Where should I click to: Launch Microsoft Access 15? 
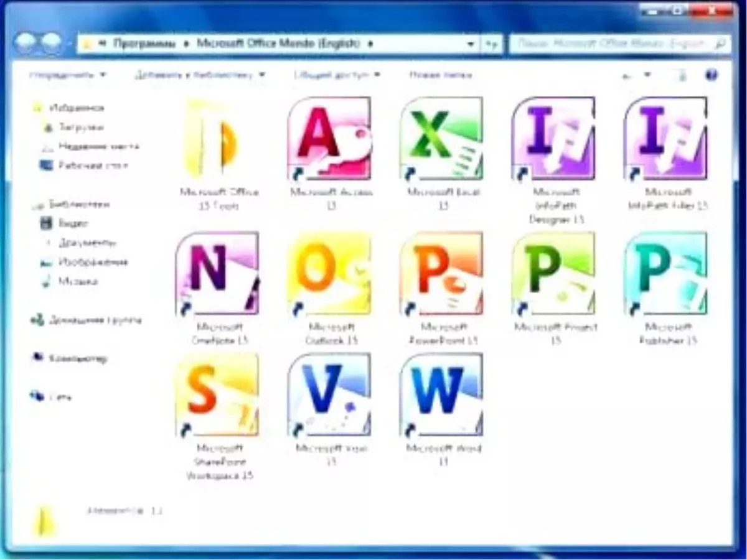tap(330, 138)
